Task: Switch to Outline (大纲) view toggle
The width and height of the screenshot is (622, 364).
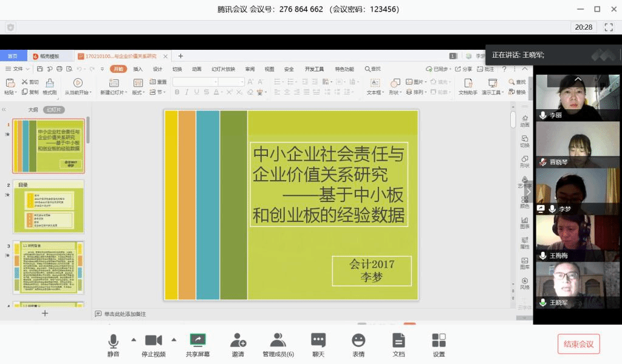Action: point(33,110)
